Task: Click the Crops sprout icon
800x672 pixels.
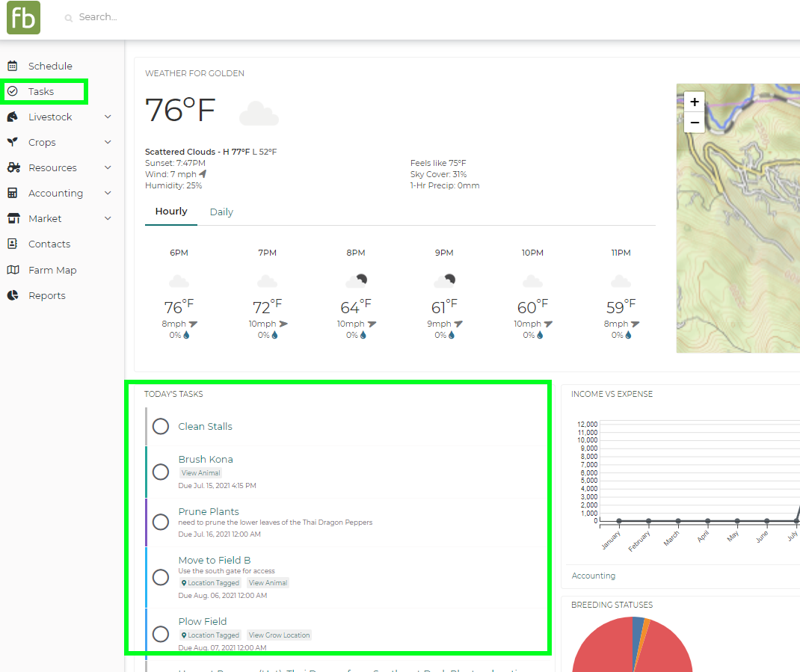Action: click(13, 142)
